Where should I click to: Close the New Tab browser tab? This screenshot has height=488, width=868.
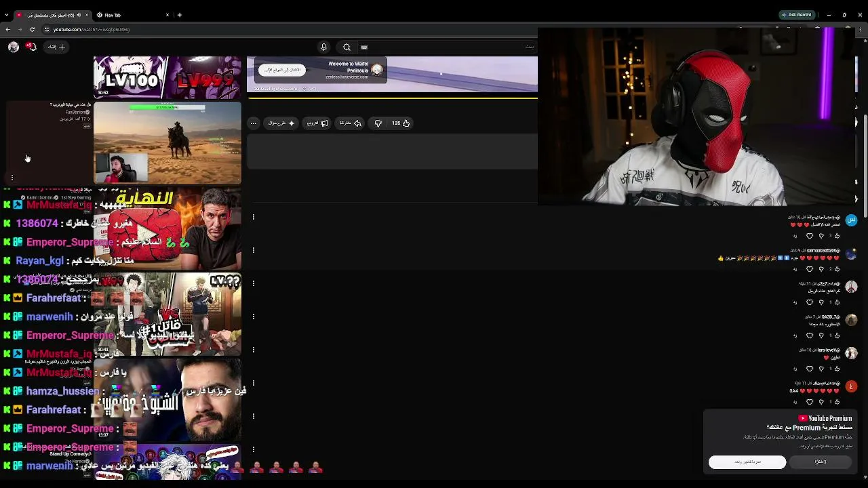pyautogui.click(x=167, y=15)
